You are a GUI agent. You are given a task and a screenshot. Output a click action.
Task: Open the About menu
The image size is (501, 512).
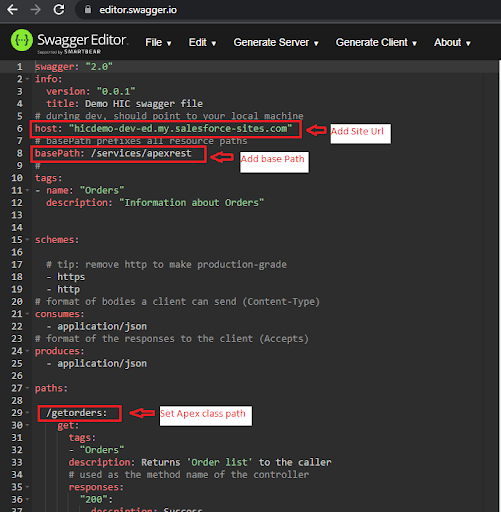click(452, 43)
